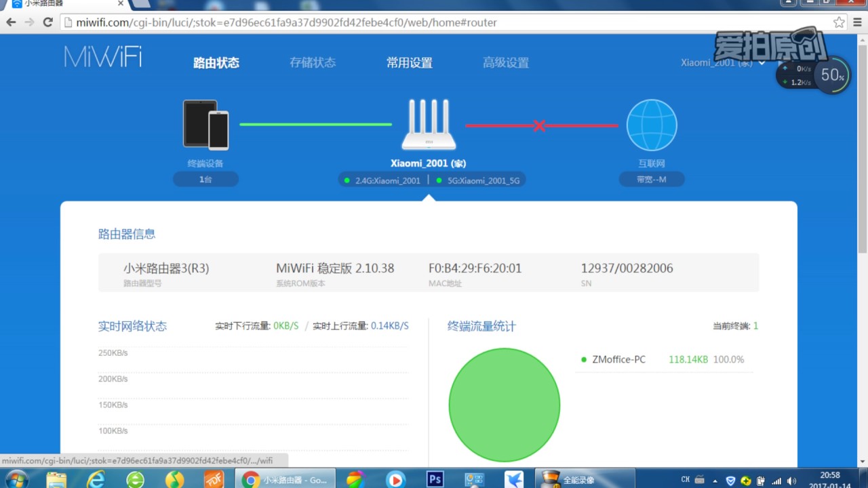Open File Explorer from taskbar
Viewport: 868px width, 488px height.
(56, 479)
